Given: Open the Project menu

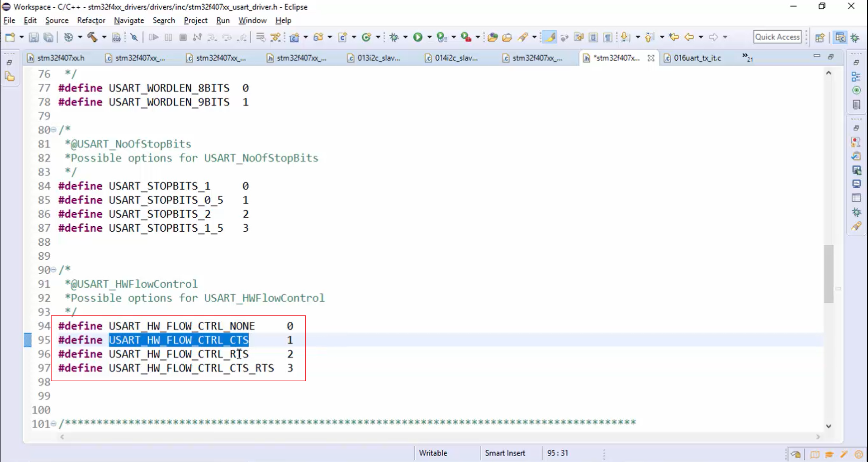Looking at the screenshot, I should coord(195,20).
